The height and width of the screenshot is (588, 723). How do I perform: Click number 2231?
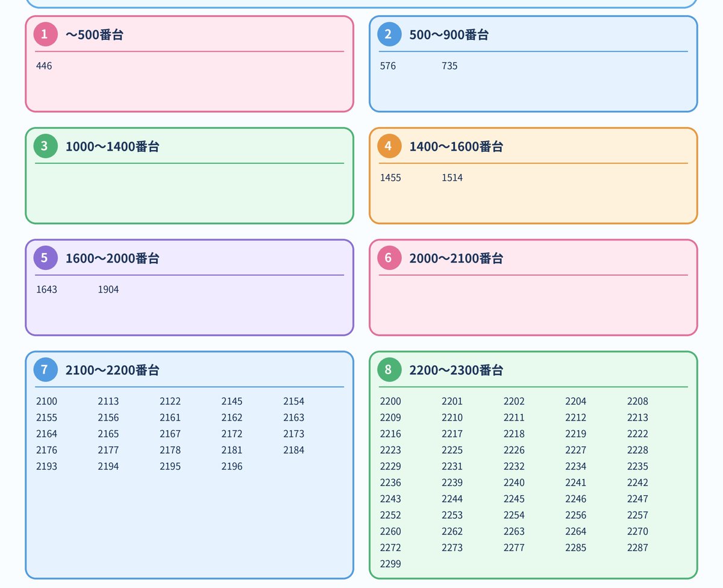coord(452,466)
